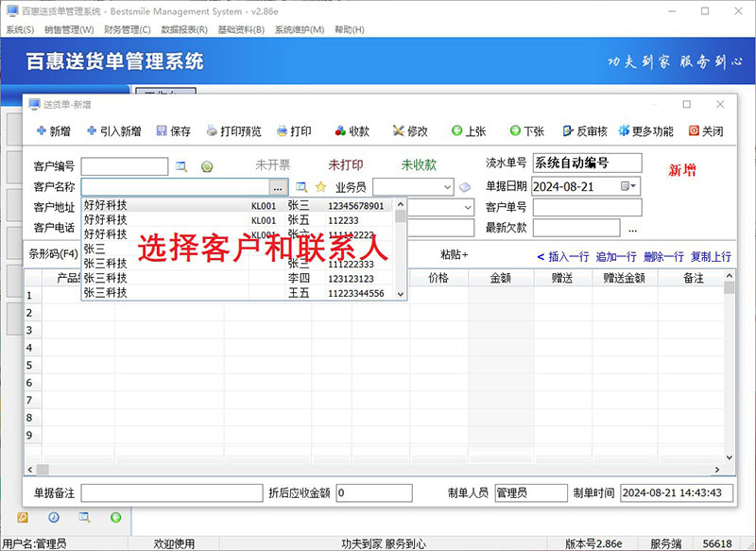
Task: Click the 赠送金额 column header
Action: click(625, 278)
